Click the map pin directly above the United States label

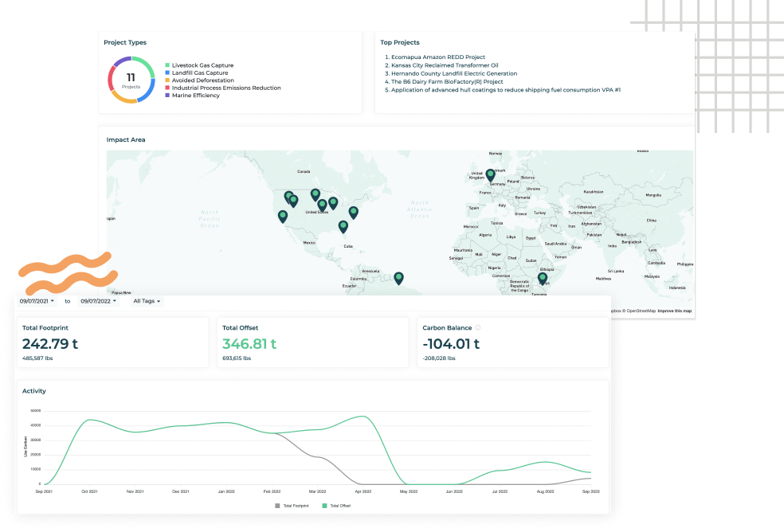tap(322, 205)
